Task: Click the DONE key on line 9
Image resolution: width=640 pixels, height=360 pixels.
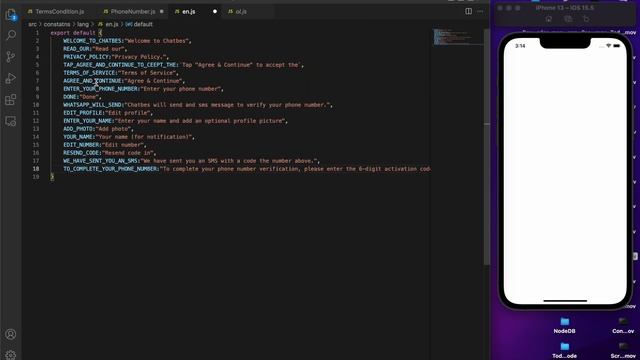Action: 70,97
